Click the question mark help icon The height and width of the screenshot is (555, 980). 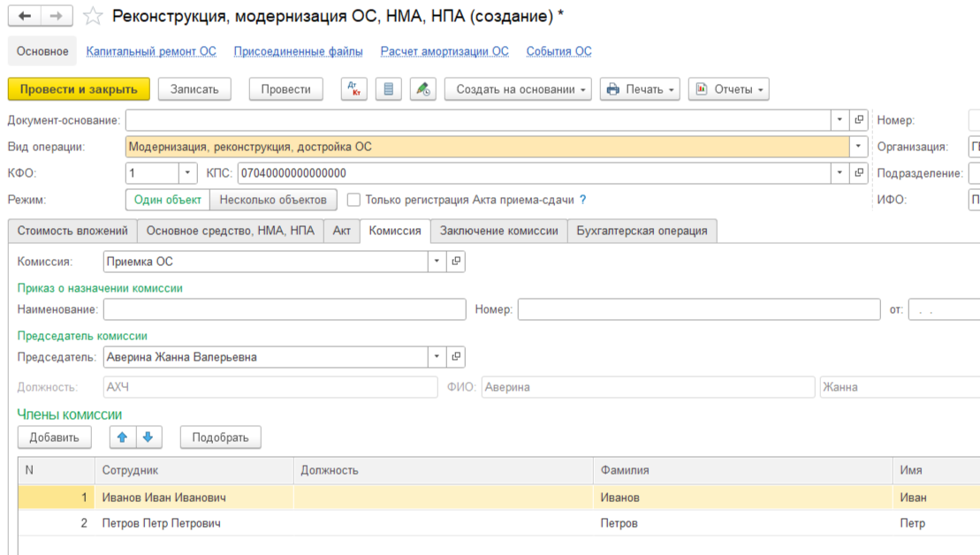coord(582,200)
